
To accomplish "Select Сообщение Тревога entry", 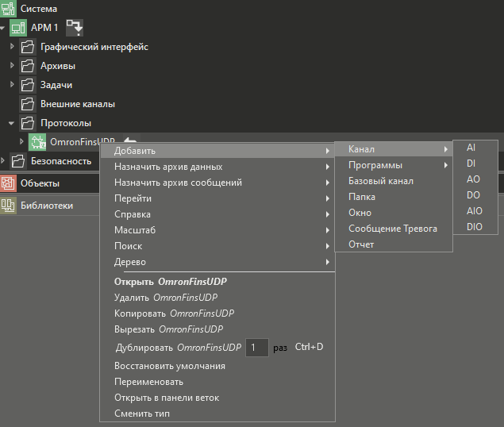I will click(x=394, y=229).
